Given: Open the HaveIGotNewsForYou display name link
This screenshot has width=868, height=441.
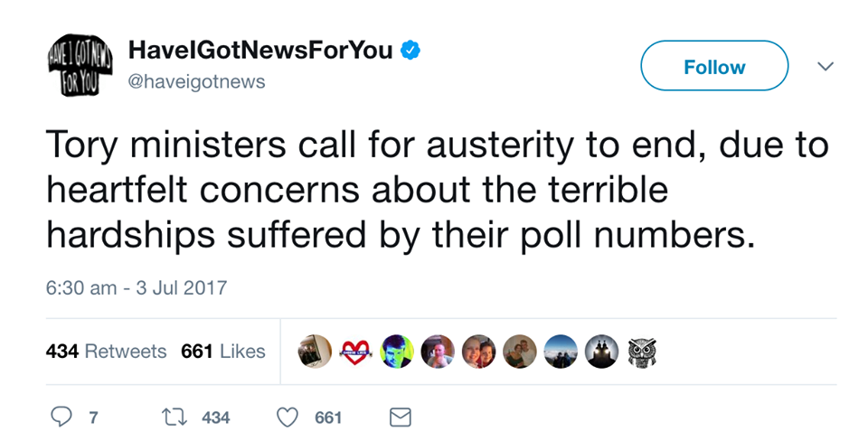Looking at the screenshot, I should point(260,51).
